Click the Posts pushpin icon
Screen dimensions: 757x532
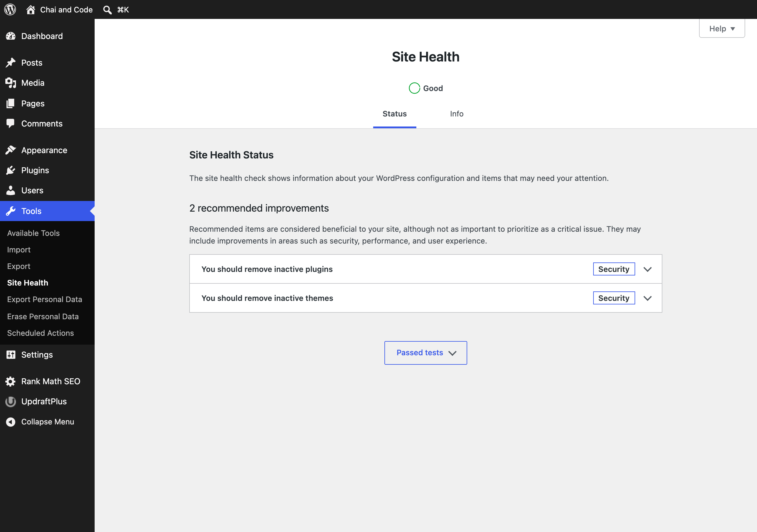click(x=11, y=63)
